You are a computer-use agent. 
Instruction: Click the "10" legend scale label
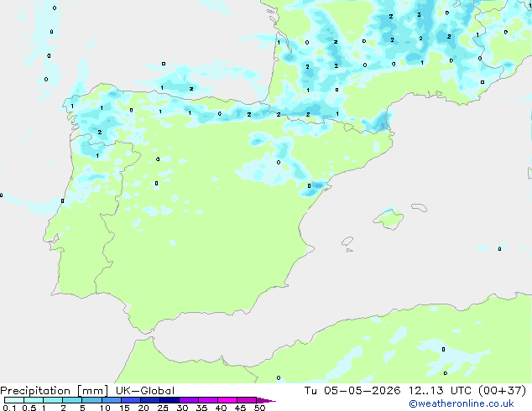tap(105, 408)
